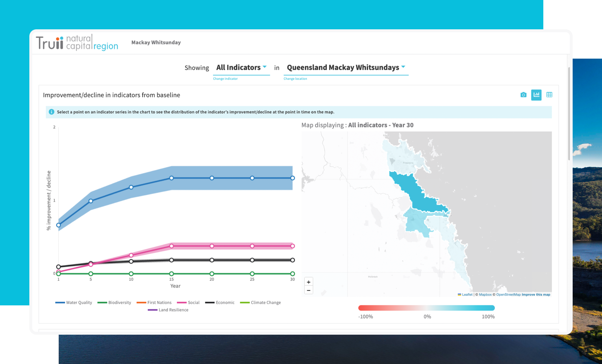Image resolution: width=602 pixels, height=364 pixels.
Task: Open the All Indicators dropdown
Action: 241,68
